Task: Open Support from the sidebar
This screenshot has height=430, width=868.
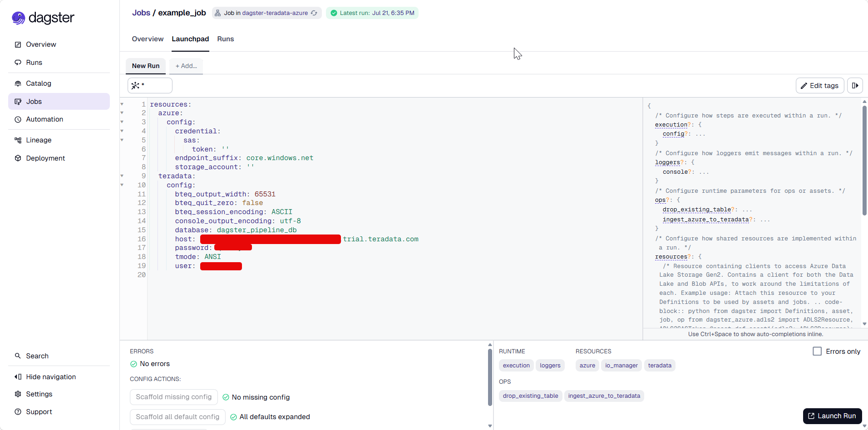Action: 59,412
